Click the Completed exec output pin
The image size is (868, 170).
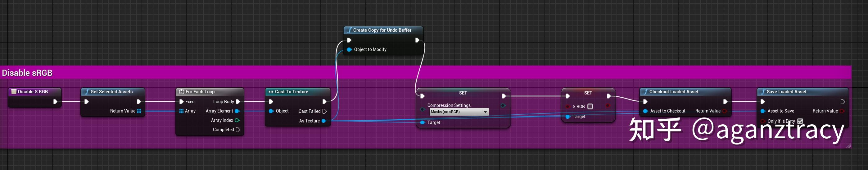(x=238, y=130)
